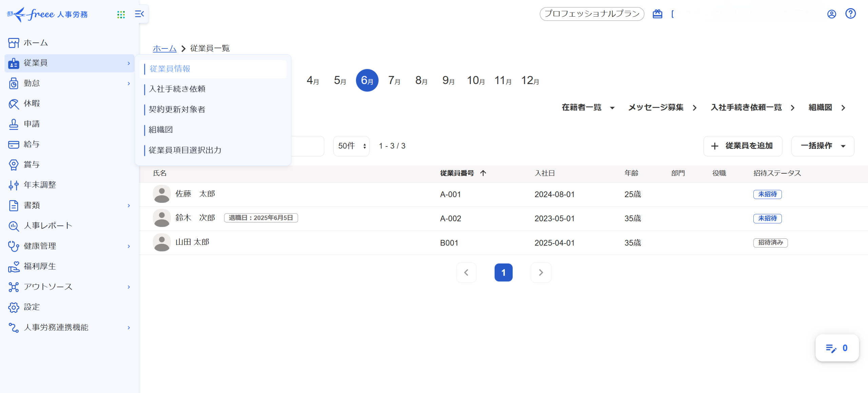Open the 一括操作 dropdown button

[823, 146]
